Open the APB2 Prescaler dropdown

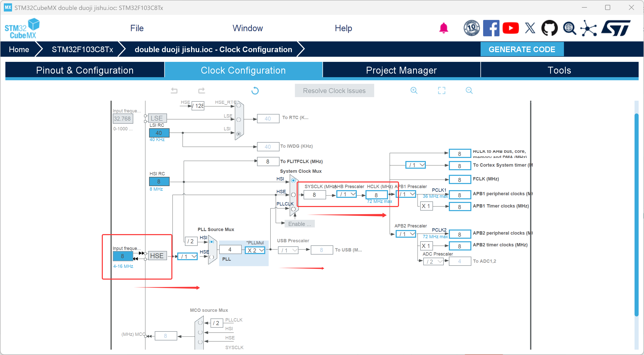click(x=406, y=234)
